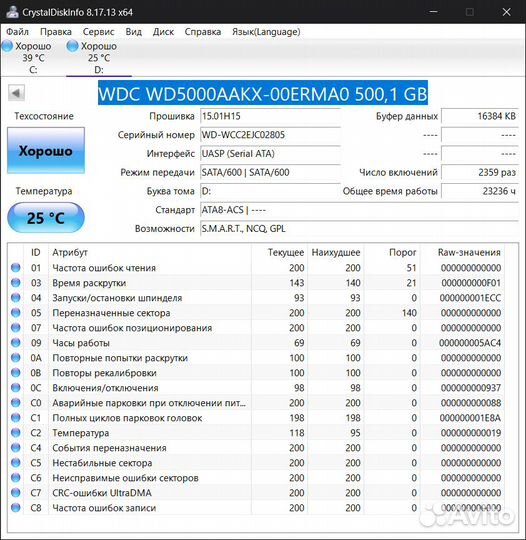526x540 pixels.
Task: Select the row Переназначенные сектора
Action: tap(257, 313)
